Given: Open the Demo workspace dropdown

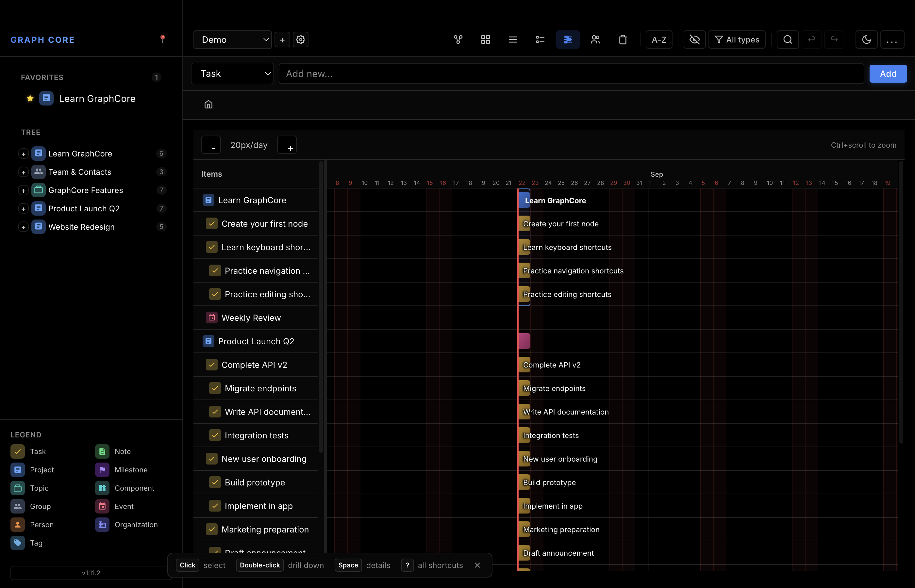Looking at the screenshot, I should coord(233,40).
